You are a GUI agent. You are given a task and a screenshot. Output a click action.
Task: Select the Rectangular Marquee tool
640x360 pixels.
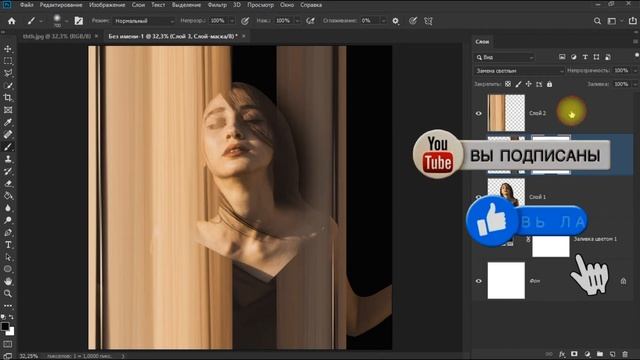pyautogui.click(x=8, y=61)
